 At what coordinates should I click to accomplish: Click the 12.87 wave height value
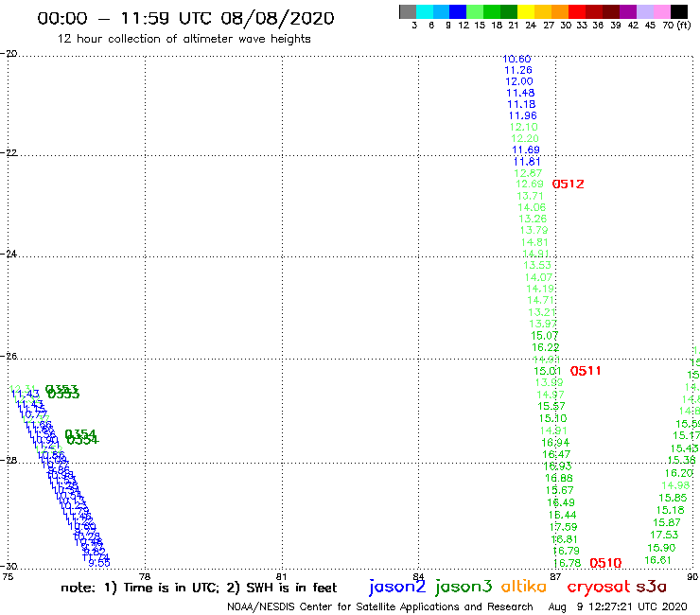528,173
